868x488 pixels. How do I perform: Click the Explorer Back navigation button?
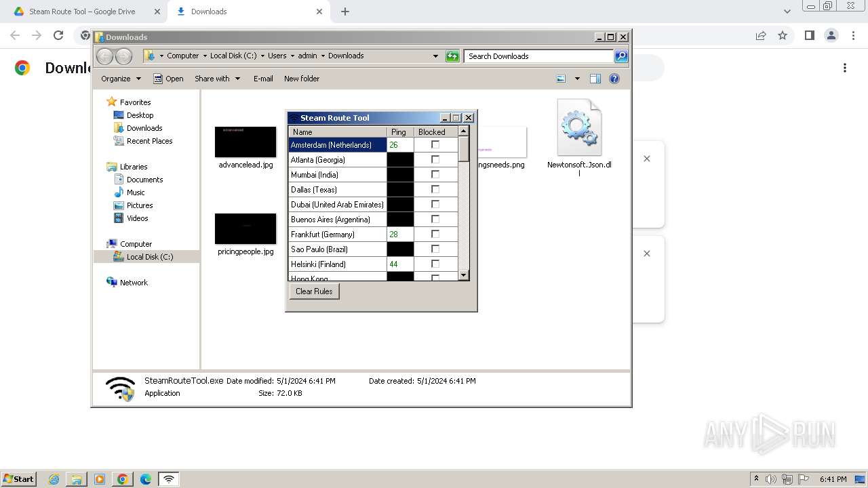coord(105,56)
